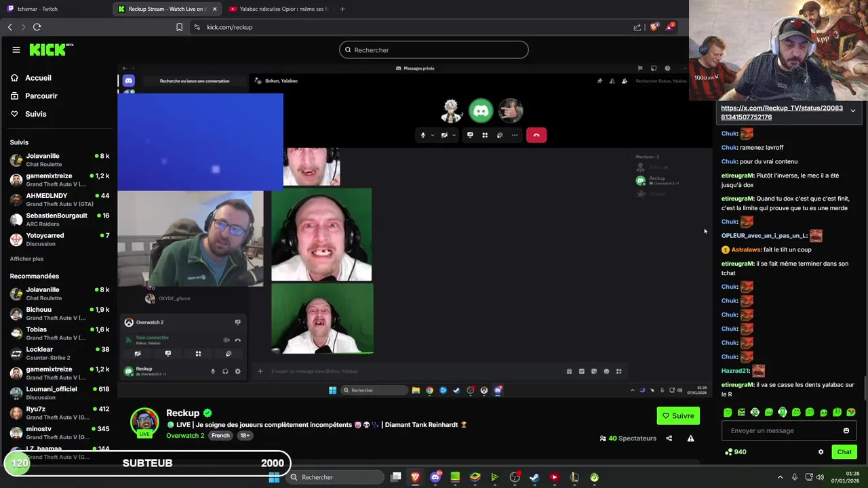The height and width of the screenshot is (488, 868).
Task: Open Discord soundboard in call controls
Action: click(x=500, y=135)
